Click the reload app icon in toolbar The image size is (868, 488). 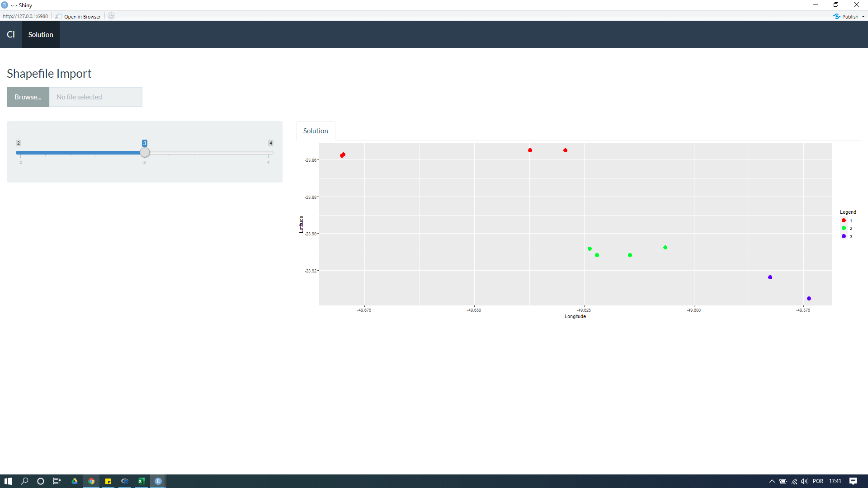[x=111, y=16]
